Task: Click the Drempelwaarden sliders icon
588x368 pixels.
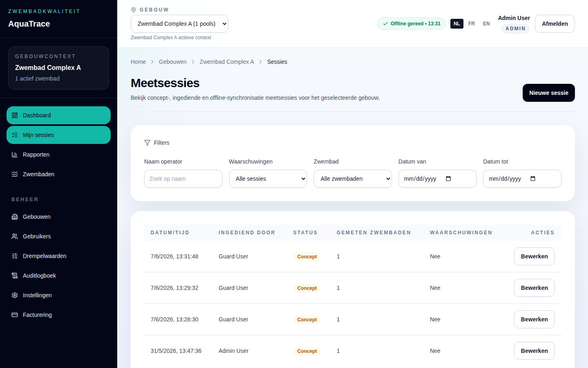Action: (15, 256)
